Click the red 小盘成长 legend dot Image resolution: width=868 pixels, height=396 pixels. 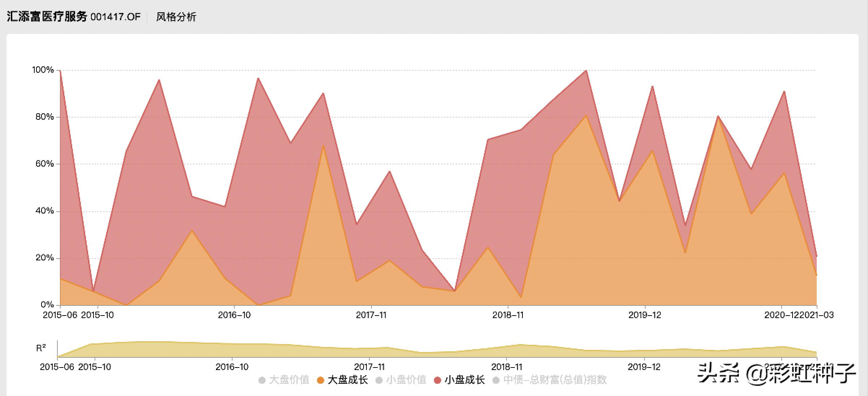[438, 380]
